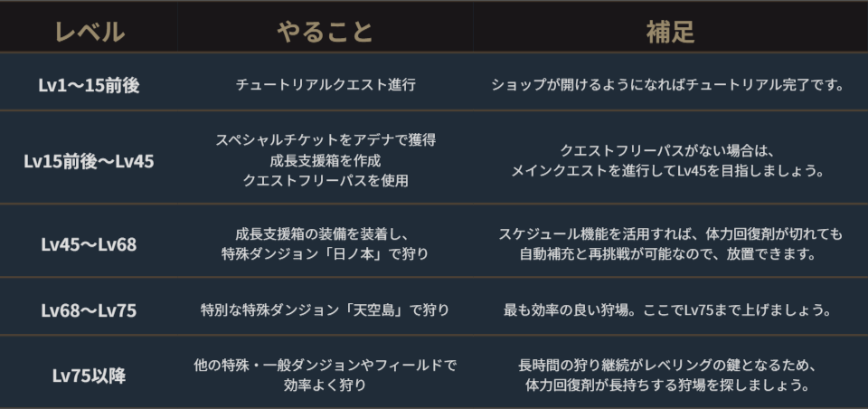The height and width of the screenshot is (409, 868).
Task: Click the 成長支援箱を作成 line
Action: (325, 160)
